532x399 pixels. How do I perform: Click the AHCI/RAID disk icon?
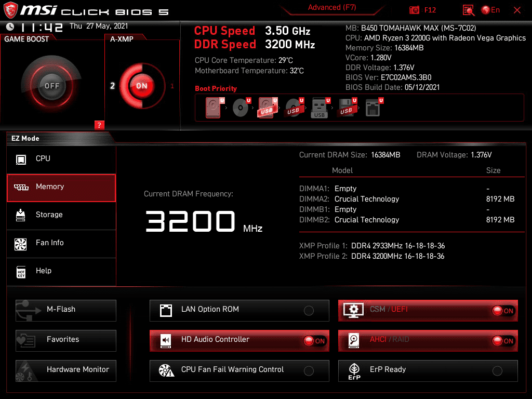tap(353, 341)
